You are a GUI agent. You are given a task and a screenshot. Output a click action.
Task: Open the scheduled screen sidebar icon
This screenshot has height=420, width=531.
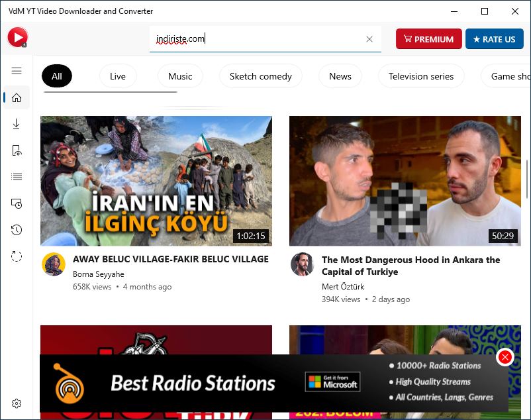[17, 203]
